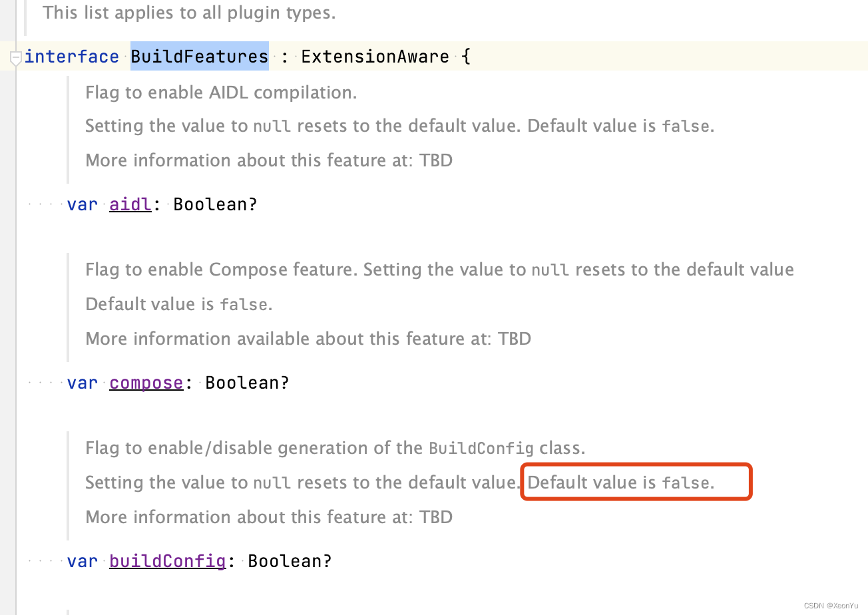Click the ExtensionAware supertype
The image size is (868, 615).
coord(375,57)
